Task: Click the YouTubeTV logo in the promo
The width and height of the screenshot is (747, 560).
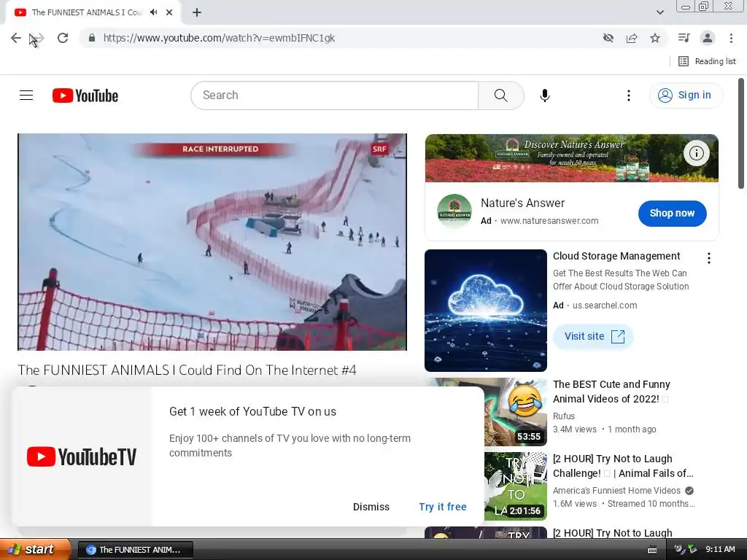Action: pos(82,456)
